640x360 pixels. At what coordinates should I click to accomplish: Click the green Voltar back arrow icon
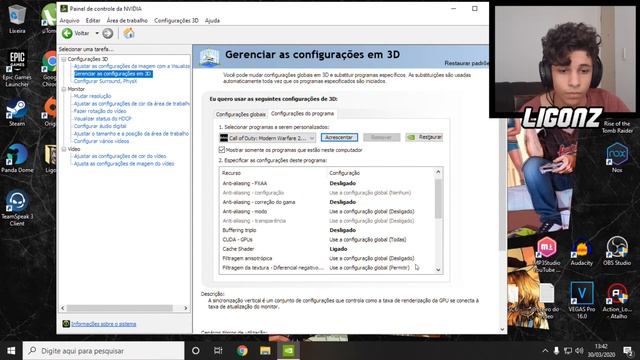click(67, 33)
